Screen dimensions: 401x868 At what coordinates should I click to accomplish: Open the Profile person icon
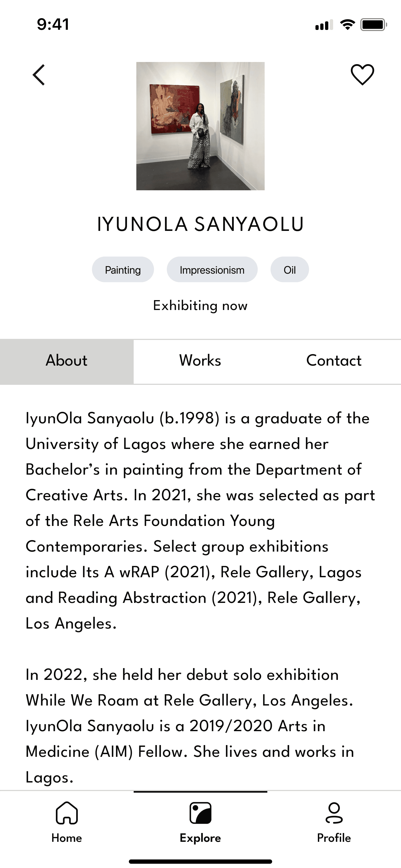coord(334,813)
